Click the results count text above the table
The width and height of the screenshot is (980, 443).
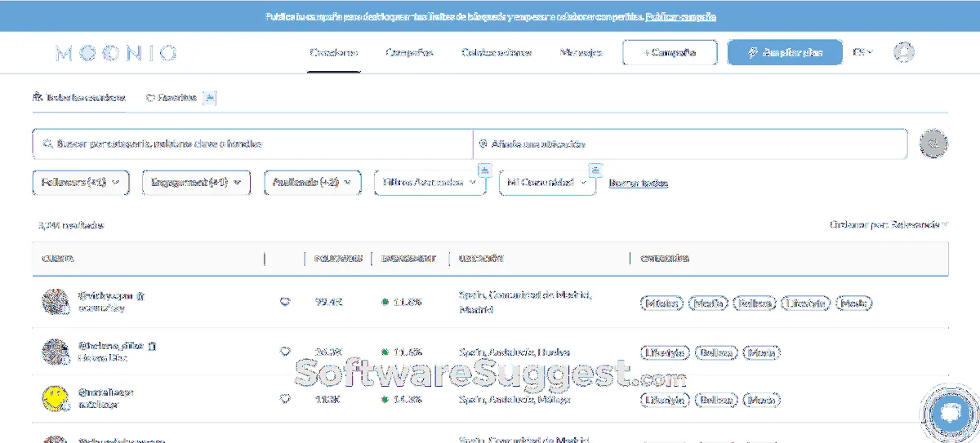coord(71,225)
